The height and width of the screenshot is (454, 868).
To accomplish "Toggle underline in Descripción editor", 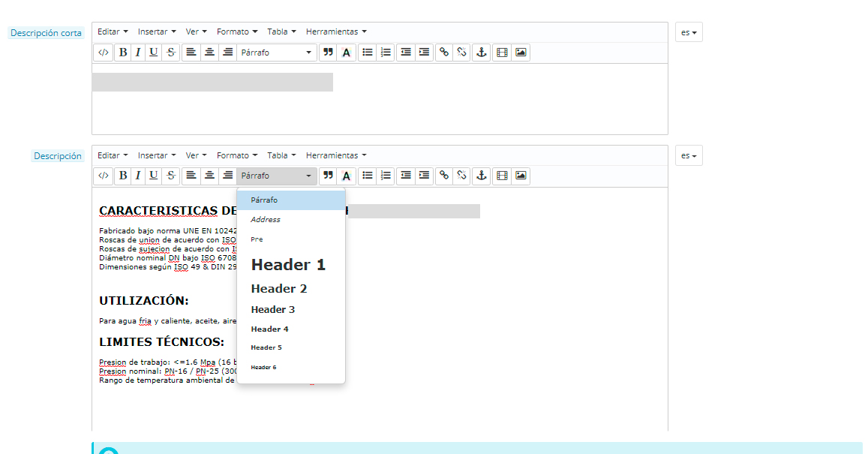I will pyautogui.click(x=154, y=176).
